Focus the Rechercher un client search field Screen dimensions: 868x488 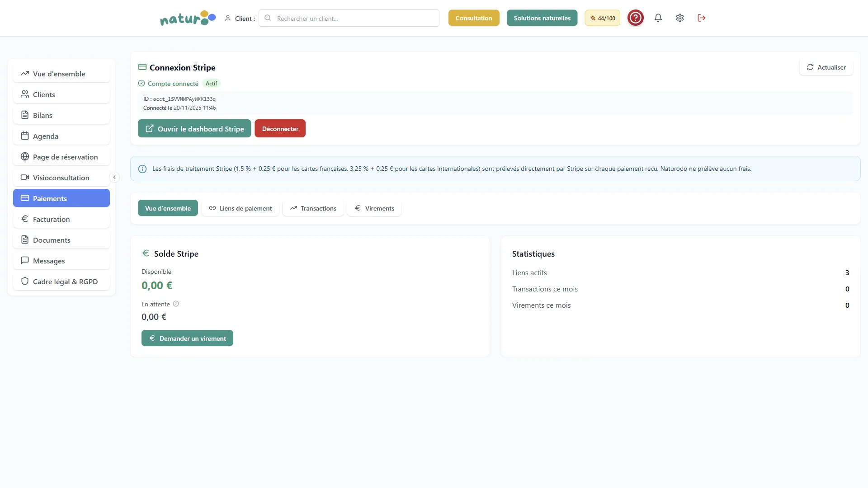pos(349,18)
